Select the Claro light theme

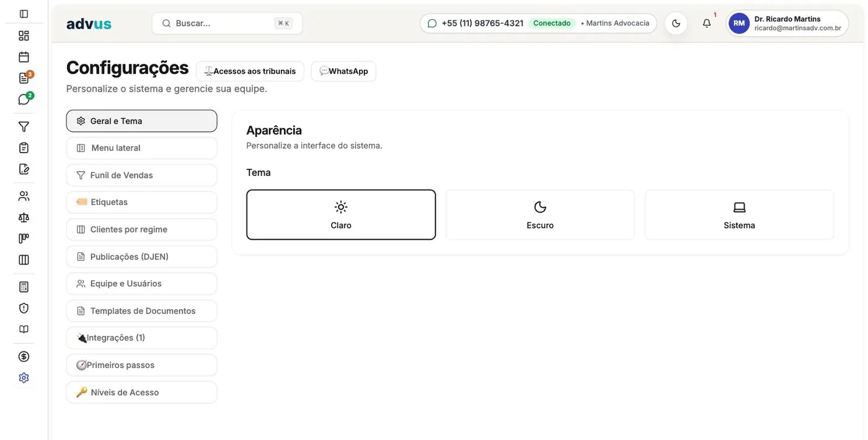point(341,214)
